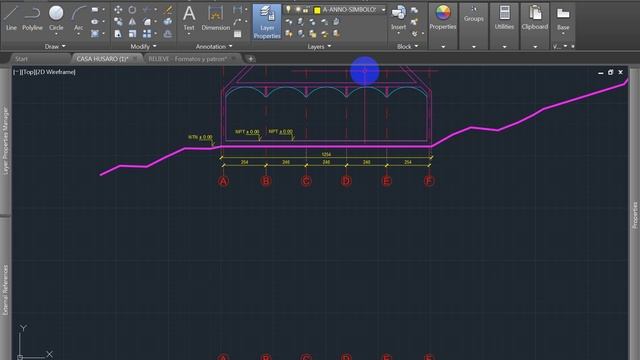Add a new drawing tab with plus
This screenshot has height=360, width=640.
tap(250, 59)
